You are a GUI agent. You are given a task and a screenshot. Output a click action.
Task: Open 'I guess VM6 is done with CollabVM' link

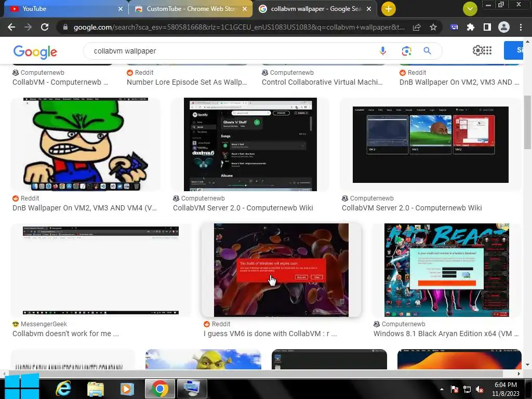tap(270, 334)
